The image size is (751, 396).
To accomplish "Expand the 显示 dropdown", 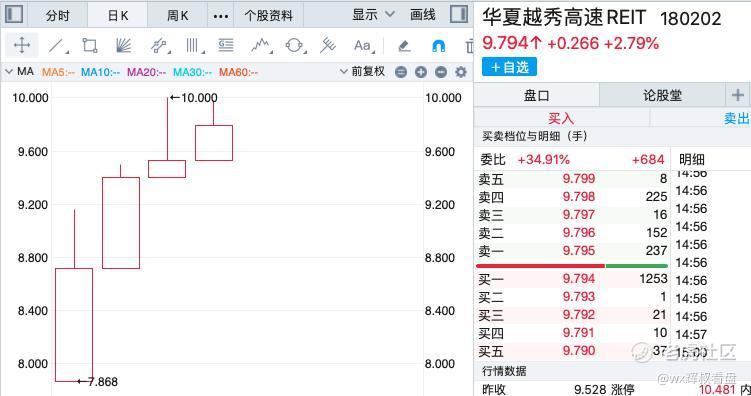I will click(374, 15).
